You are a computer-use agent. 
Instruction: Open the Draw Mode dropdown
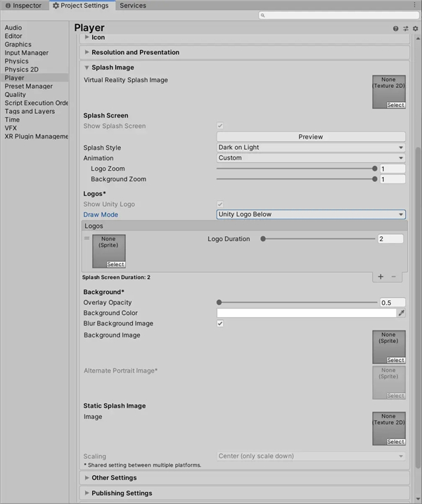(x=311, y=214)
